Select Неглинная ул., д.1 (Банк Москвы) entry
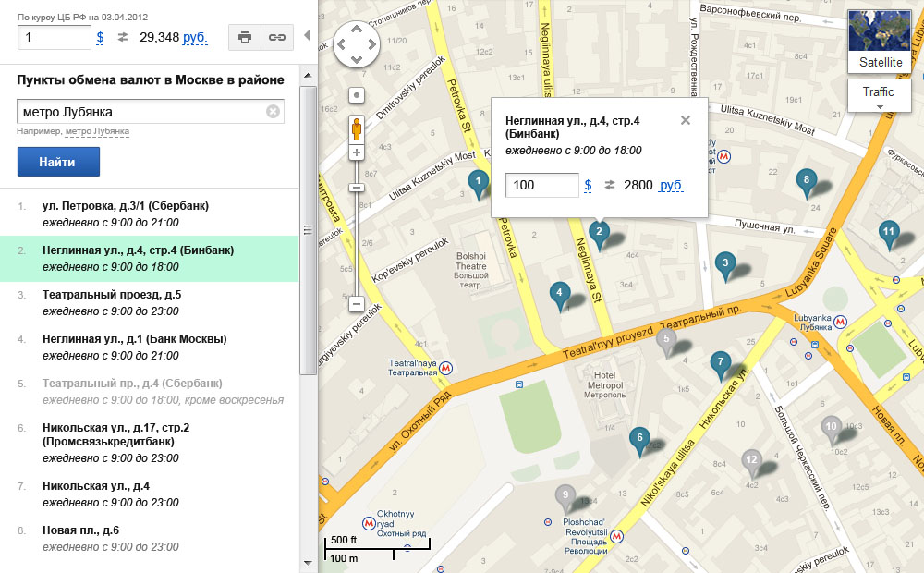The image size is (924, 573). coord(134,339)
